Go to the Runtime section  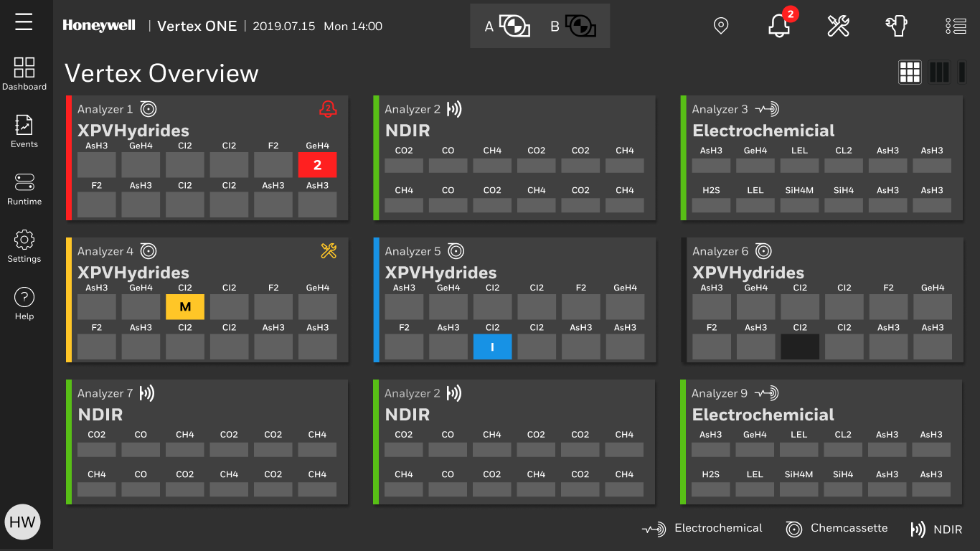tap(24, 189)
